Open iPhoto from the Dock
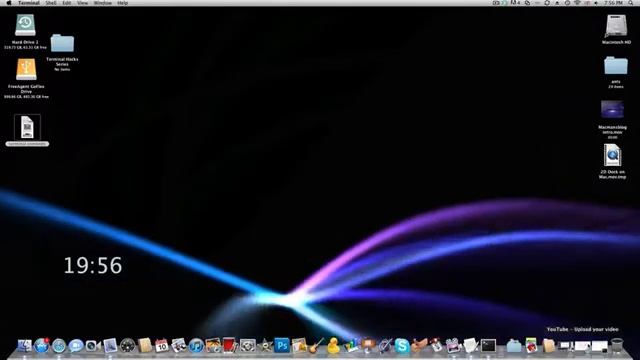The width and height of the screenshot is (640, 360). click(213, 346)
